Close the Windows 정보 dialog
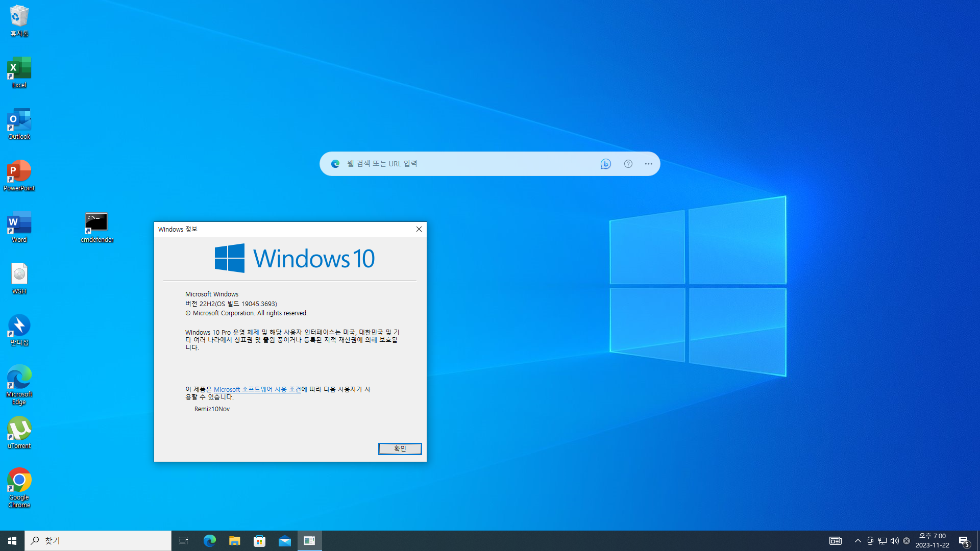980x551 pixels. 419,229
